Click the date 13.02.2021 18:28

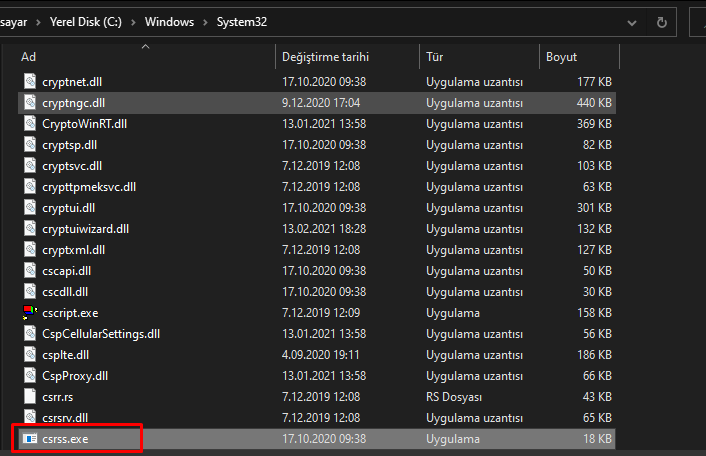[x=324, y=229]
